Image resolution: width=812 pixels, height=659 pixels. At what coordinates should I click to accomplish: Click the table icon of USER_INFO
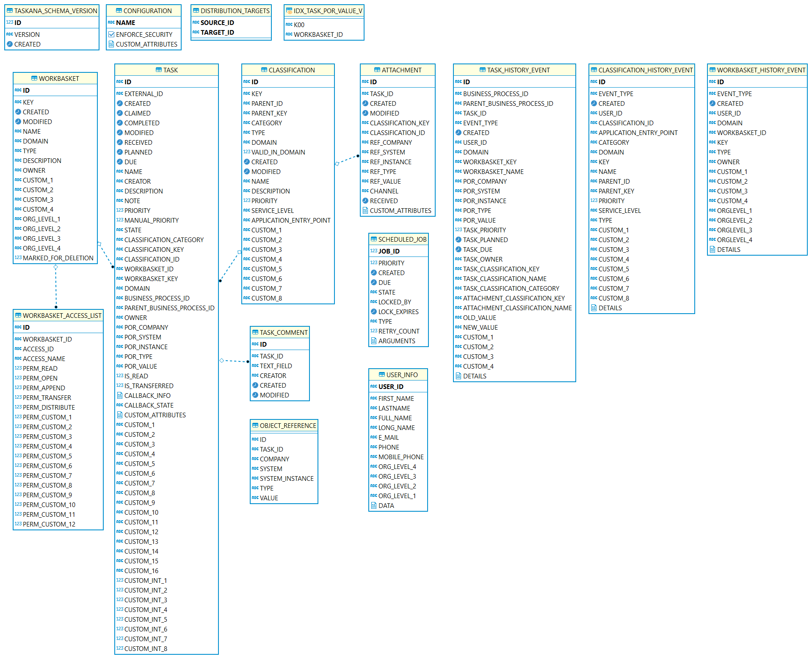(382, 375)
